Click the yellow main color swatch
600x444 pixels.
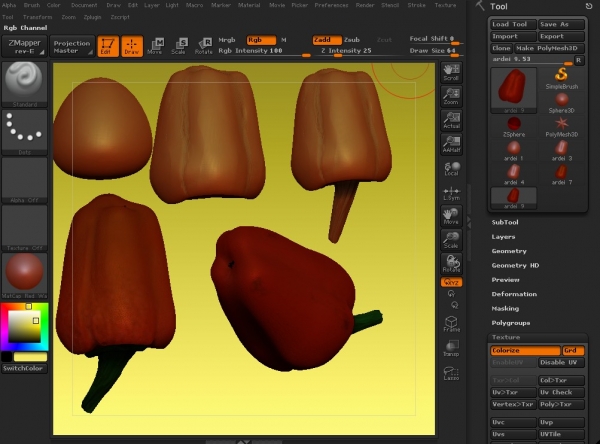(30, 357)
